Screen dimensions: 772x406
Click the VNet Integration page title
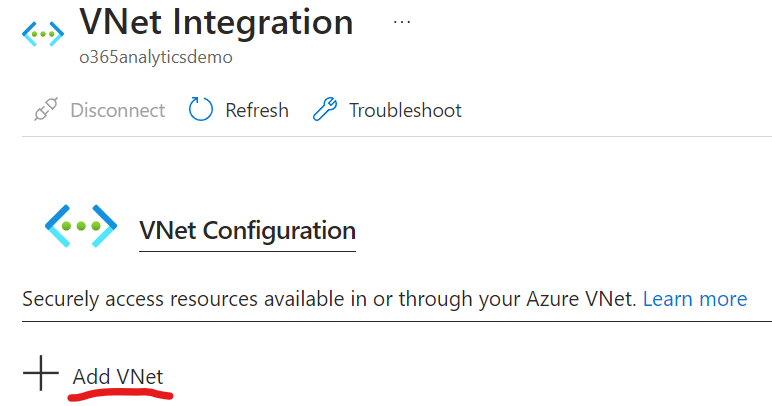tap(216, 22)
